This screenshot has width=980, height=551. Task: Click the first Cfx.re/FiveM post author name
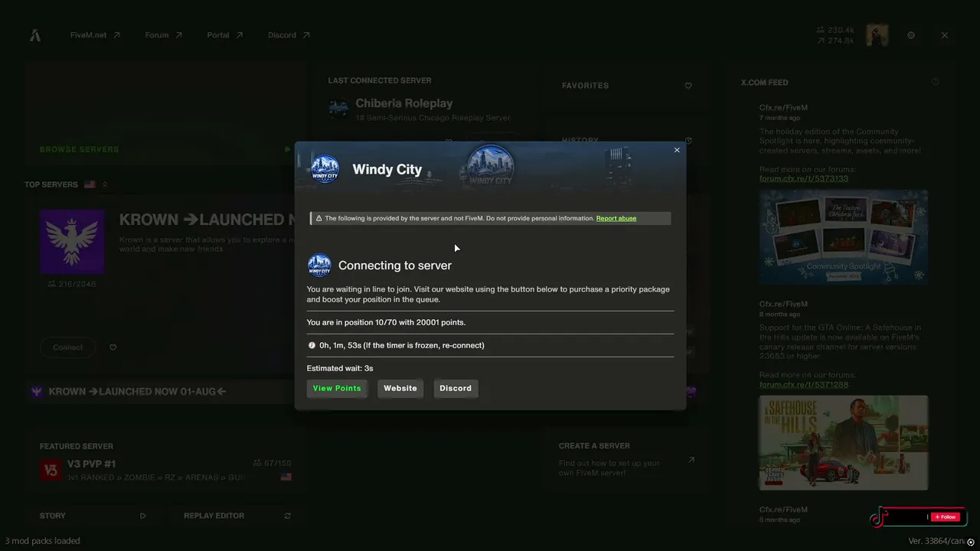pyautogui.click(x=784, y=108)
